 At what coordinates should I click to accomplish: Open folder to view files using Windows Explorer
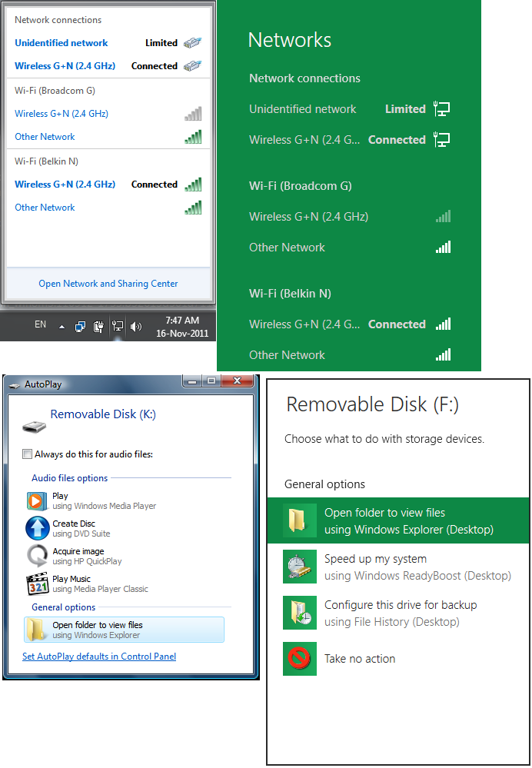[124, 630]
